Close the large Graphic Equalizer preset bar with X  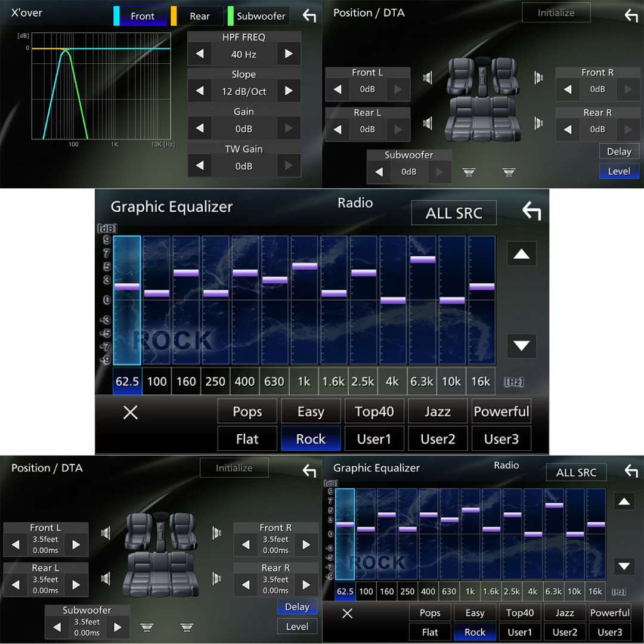(130, 412)
